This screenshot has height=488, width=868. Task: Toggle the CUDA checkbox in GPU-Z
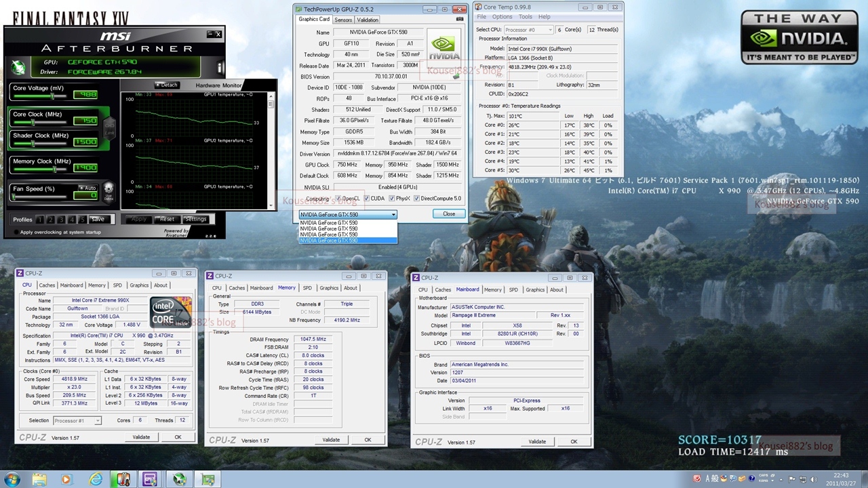tap(367, 199)
